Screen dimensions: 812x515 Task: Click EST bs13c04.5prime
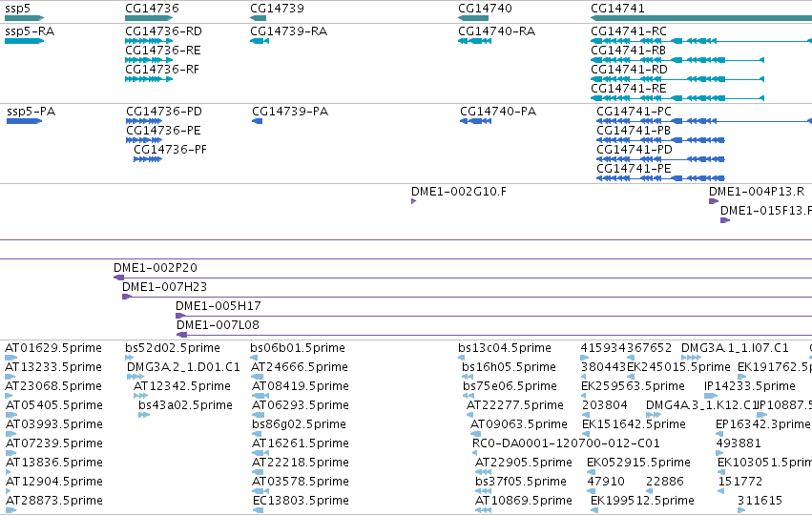(x=505, y=348)
